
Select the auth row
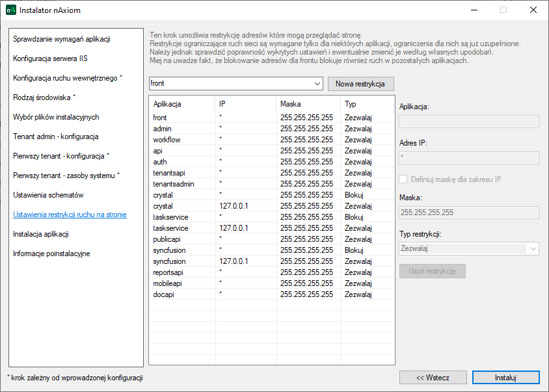coord(272,162)
